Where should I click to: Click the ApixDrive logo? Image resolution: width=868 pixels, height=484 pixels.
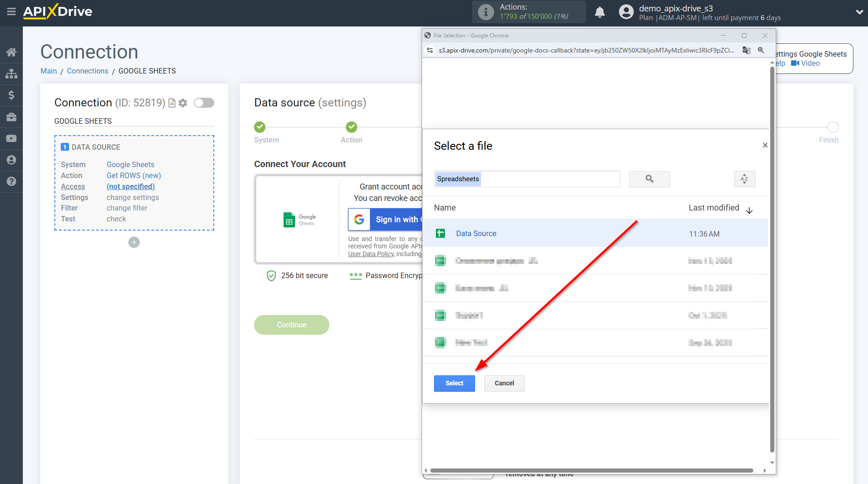[x=57, y=11]
